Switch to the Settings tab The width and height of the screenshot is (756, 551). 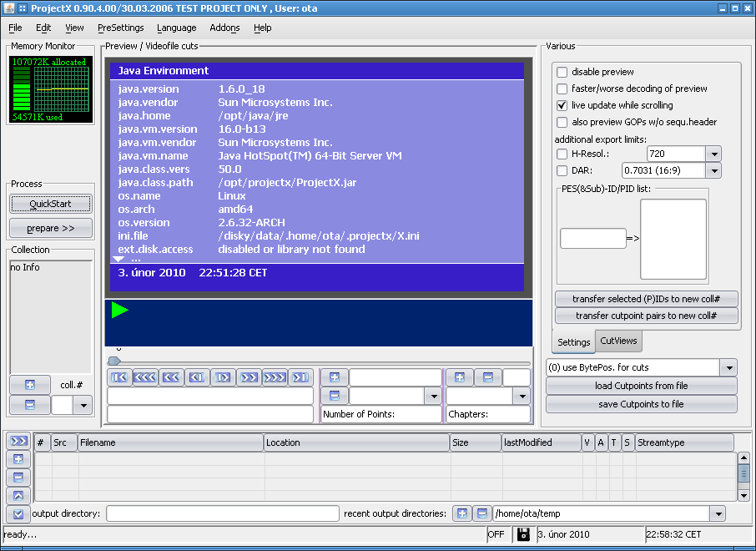click(573, 342)
